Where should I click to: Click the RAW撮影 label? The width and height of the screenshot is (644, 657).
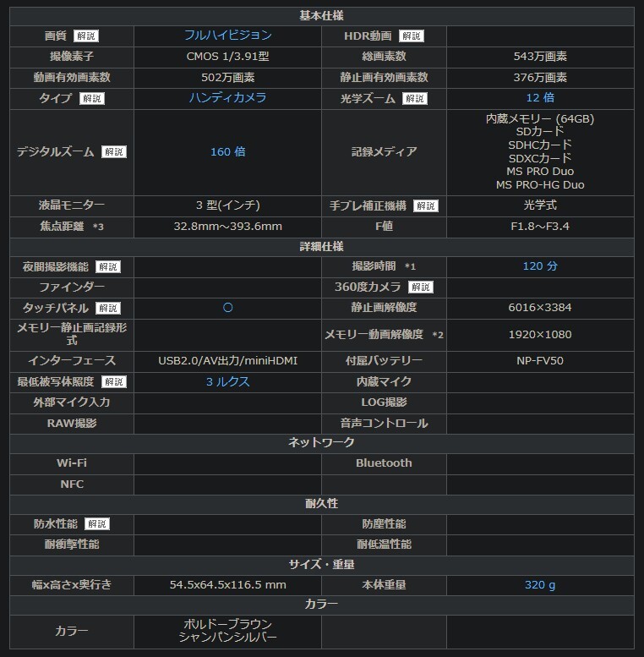[72, 424]
